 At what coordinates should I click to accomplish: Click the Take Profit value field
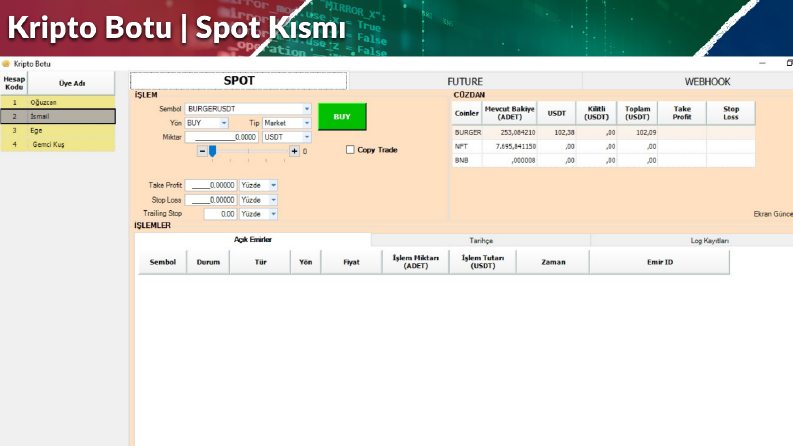pyautogui.click(x=211, y=185)
